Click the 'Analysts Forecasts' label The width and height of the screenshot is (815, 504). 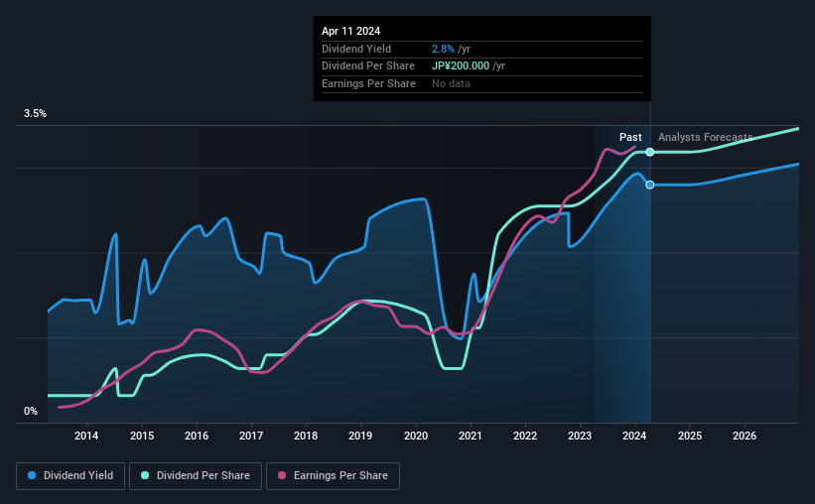706,137
